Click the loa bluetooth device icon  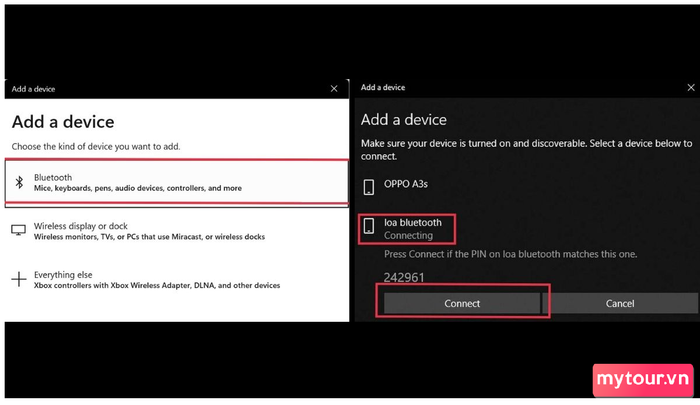tap(369, 226)
